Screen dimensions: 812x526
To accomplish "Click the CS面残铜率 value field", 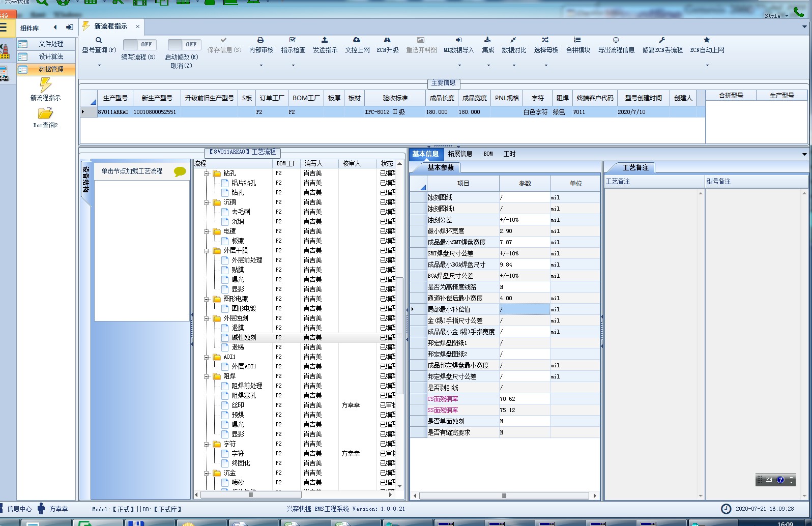I will tap(524, 399).
